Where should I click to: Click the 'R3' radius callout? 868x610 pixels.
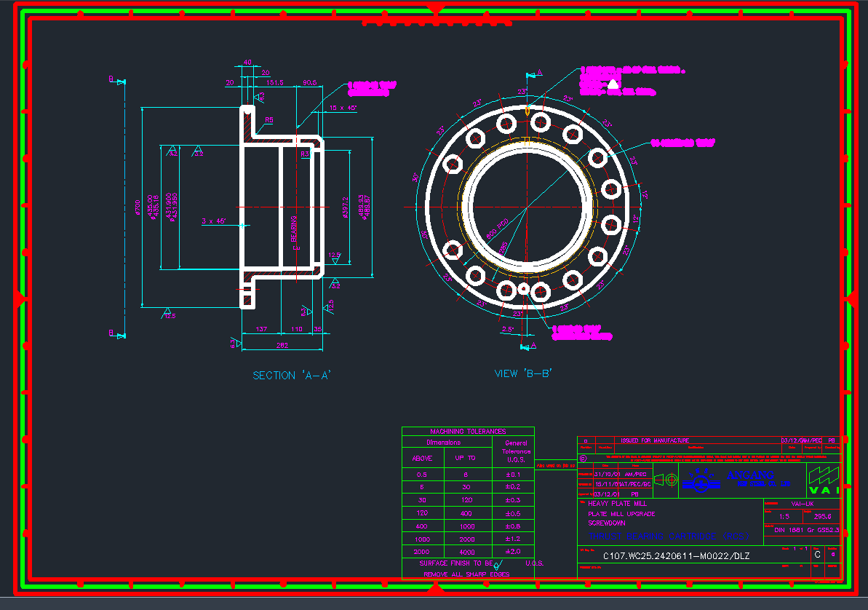pyautogui.click(x=305, y=154)
